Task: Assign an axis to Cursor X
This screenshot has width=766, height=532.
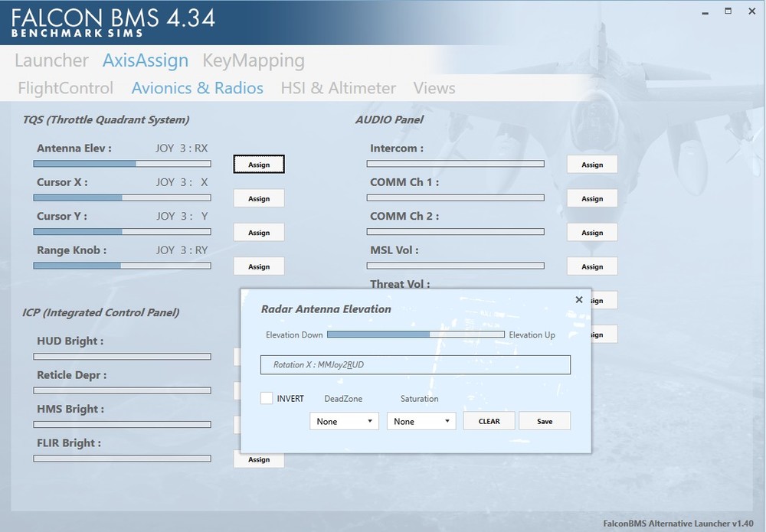Action: (x=259, y=198)
